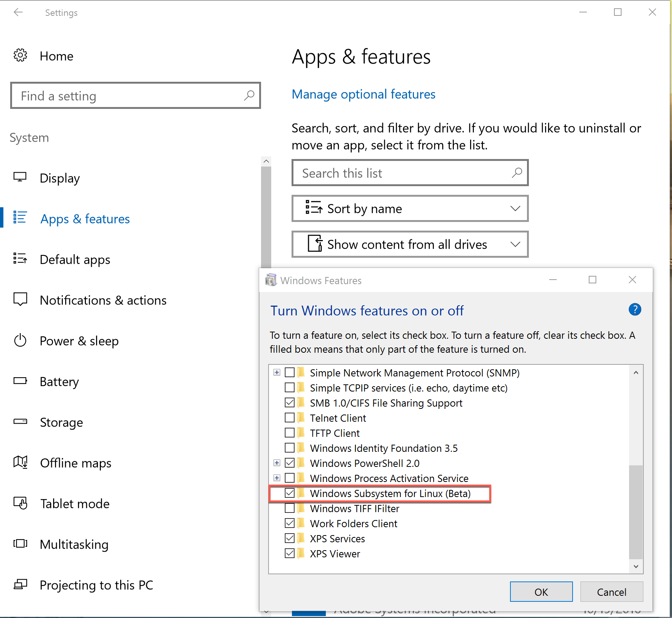Screen dimensions: 672x618
Task: Enable the Telnet Client checkbox
Action: tap(290, 418)
